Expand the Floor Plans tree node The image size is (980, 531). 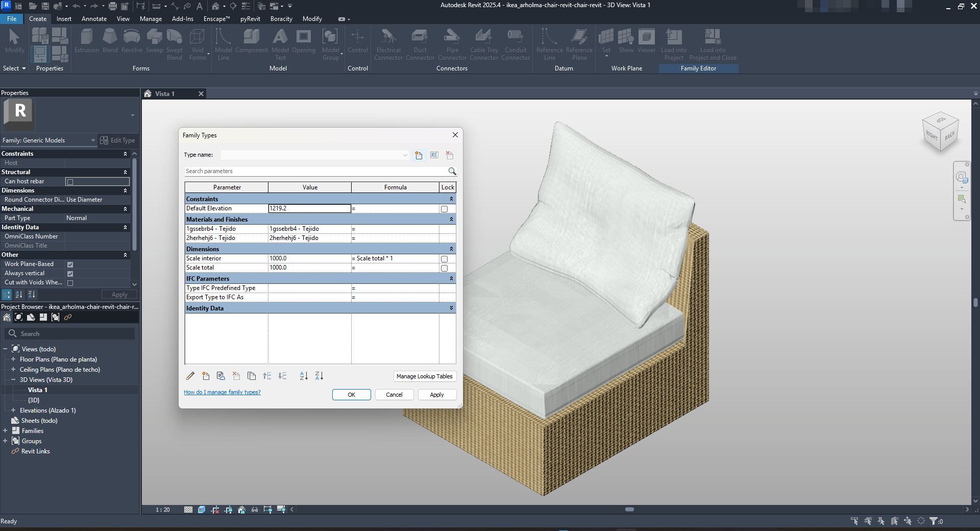tap(13, 359)
